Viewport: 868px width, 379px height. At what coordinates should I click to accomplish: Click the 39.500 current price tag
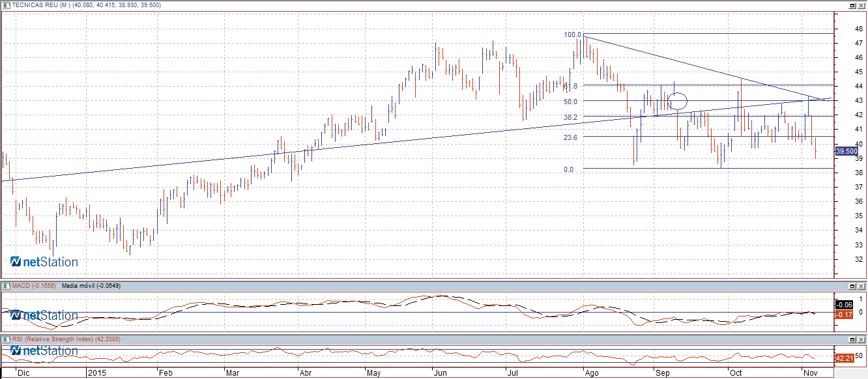pos(845,151)
